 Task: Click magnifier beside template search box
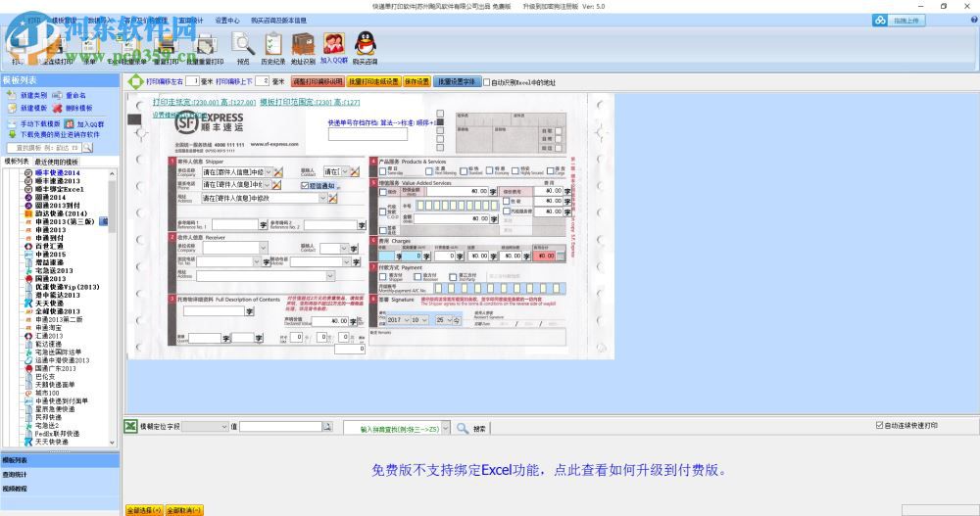(x=87, y=148)
